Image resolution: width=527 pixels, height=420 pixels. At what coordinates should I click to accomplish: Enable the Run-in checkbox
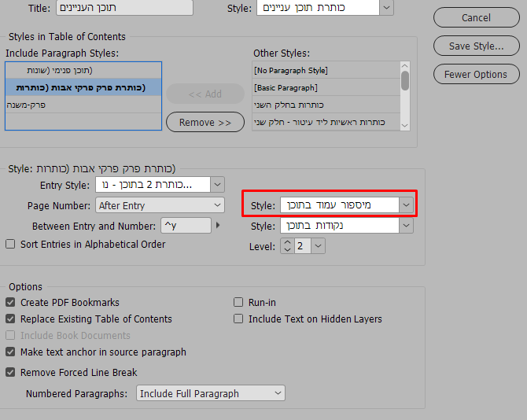click(238, 302)
